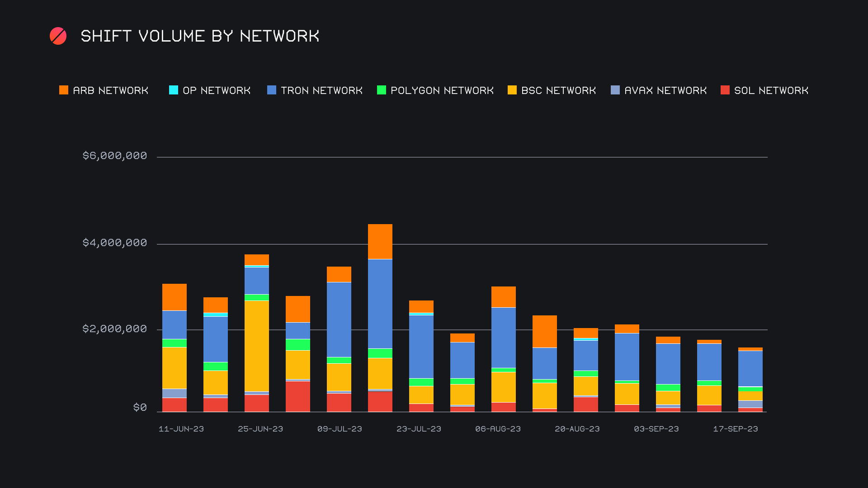The image size is (868, 488).
Task: Click the 09-JUL-23 date axis label
Action: coord(340,429)
